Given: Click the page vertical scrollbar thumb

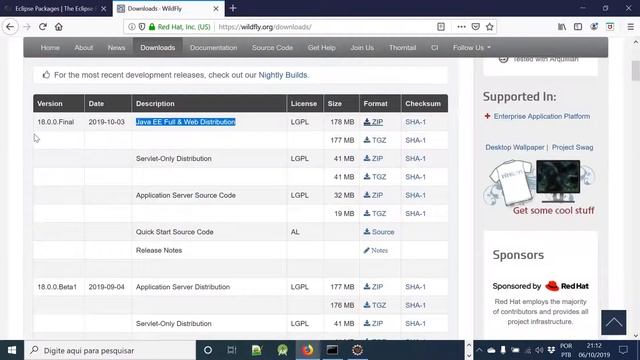Looking at the screenshot, I should click(x=636, y=71).
